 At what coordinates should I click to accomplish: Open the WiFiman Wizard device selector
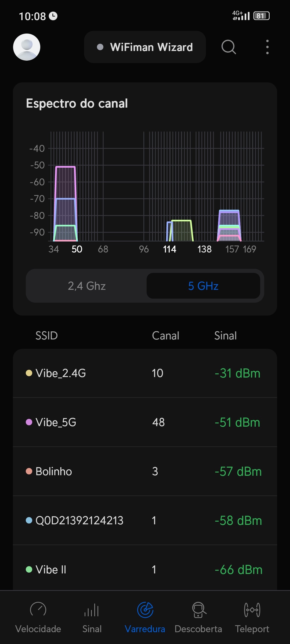(145, 47)
